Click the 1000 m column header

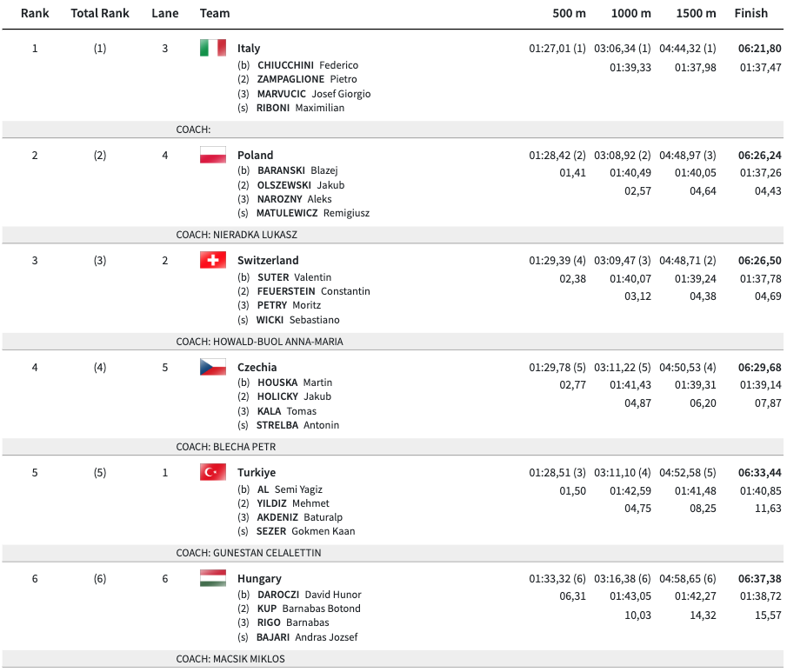pos(630,13)
